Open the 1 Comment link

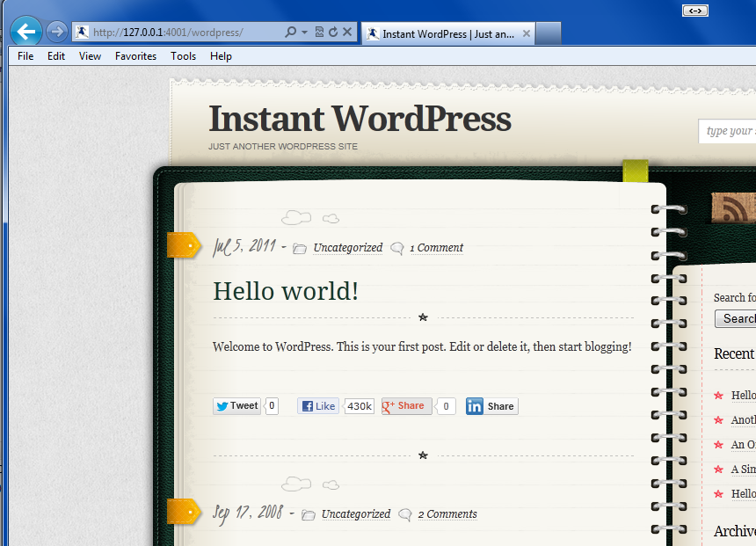pyautogui.click(x=436, y=248)
